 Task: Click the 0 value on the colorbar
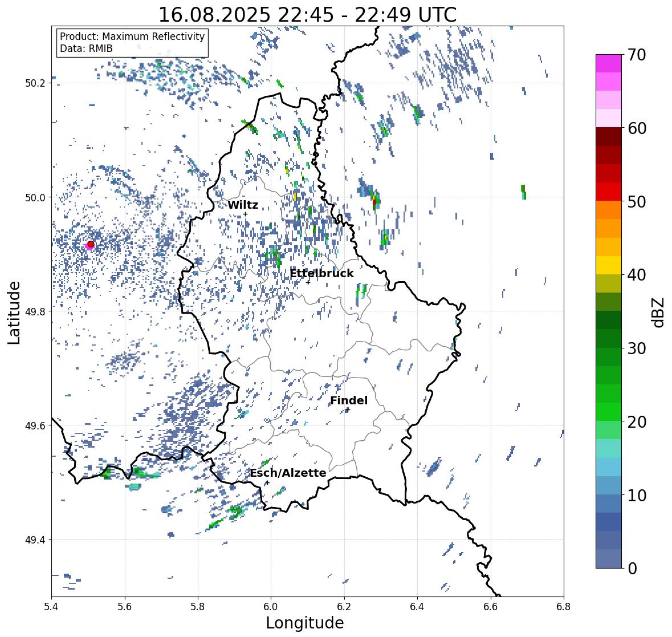pos(632,569)
